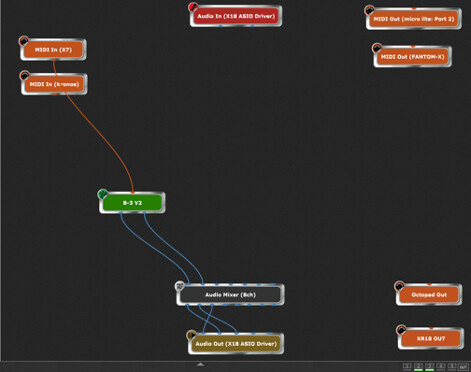The width and height of the screenshot is (471, 372).
Task: Expand the bottom panel with the up arrow
Action: point(200,364)
